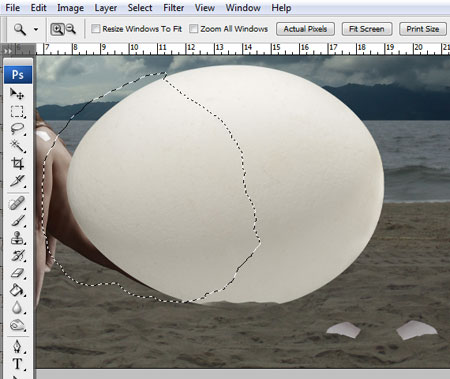Toggle Zoom All Windows checkbox
This screenshot has height=379, width=450.
click(x=193, y=29)
